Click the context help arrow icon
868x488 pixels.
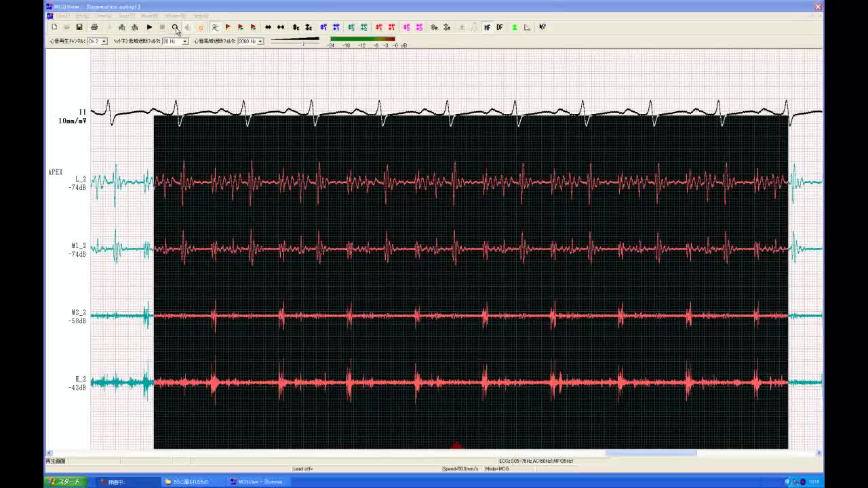coord(542,27)
